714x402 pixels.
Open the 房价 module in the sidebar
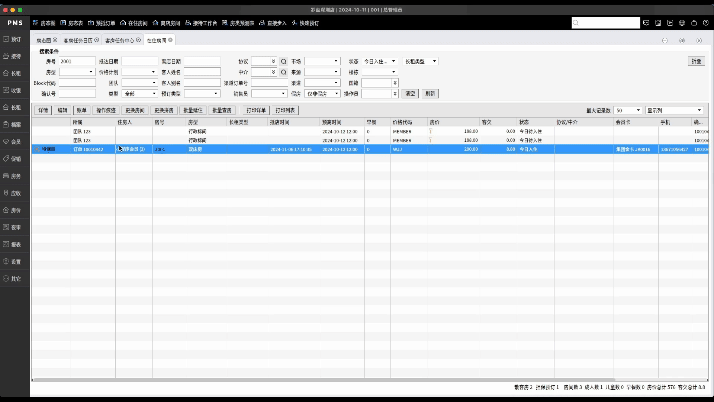(x=13, y=210)
